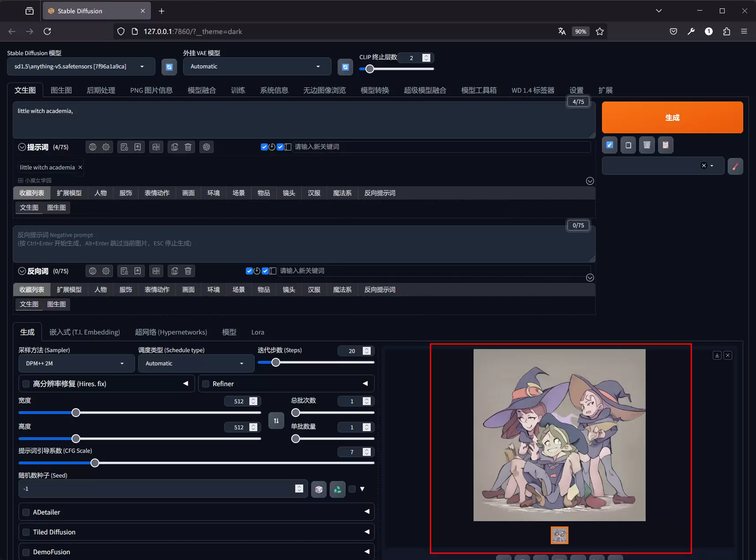This screenshot has height=560, width=756.
Task: Select the generated image thumbnail below preview
Action: [559, 535]
